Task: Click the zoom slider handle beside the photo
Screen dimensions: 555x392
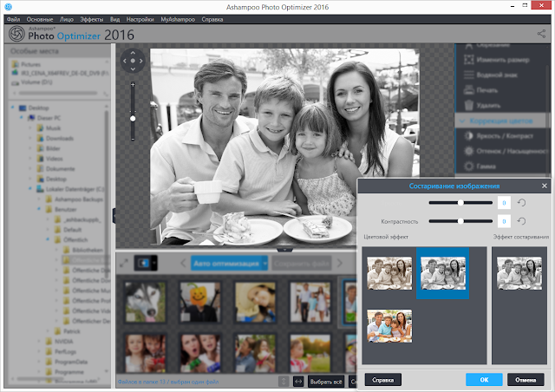Action: (x=133, y=119)
